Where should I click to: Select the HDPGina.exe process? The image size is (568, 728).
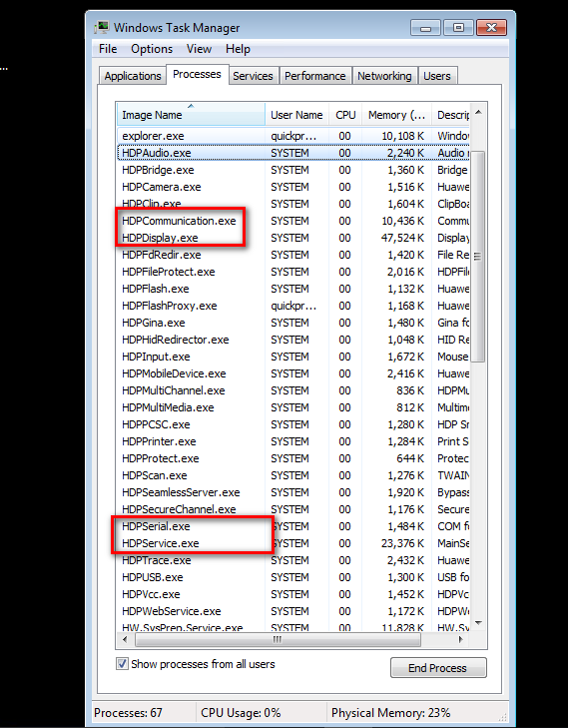(293, 323)
